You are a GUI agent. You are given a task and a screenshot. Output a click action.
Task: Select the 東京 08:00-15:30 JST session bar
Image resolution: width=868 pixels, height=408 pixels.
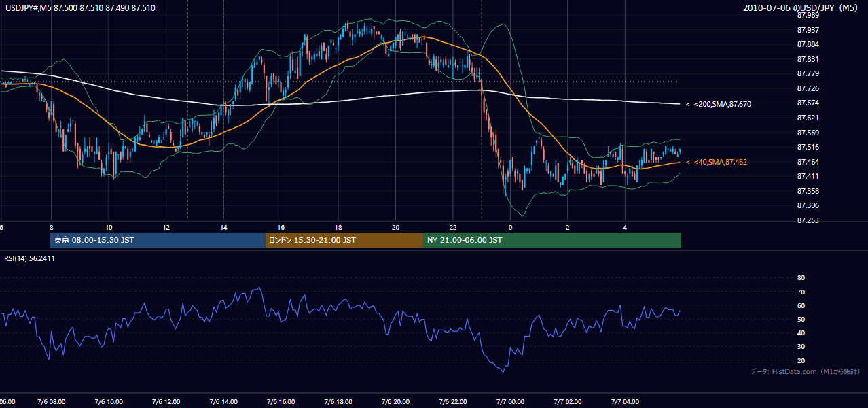click(158, 240)
